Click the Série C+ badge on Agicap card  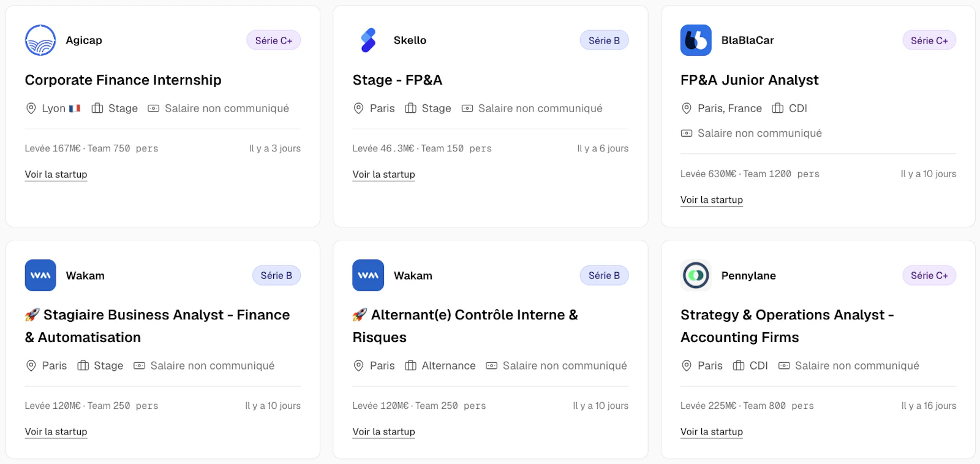pos(274,40)
